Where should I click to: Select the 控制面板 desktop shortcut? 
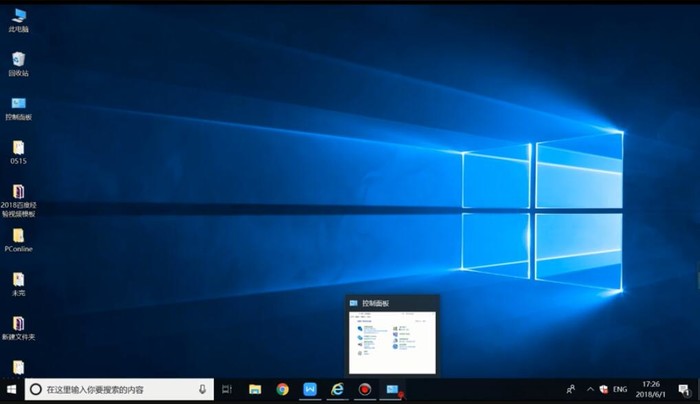tap(18, 109)
